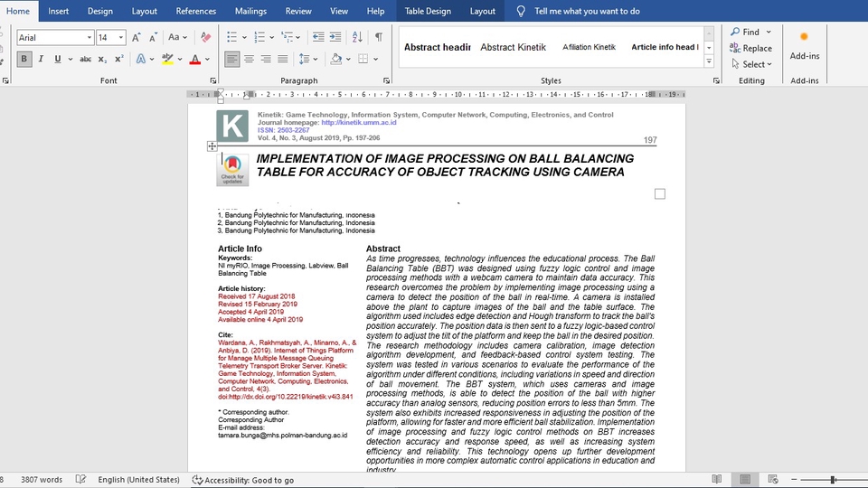Viewport: 868px width, 488px height.
Task: Toggle Subscript formatting
Action: (x=102, y=59)
